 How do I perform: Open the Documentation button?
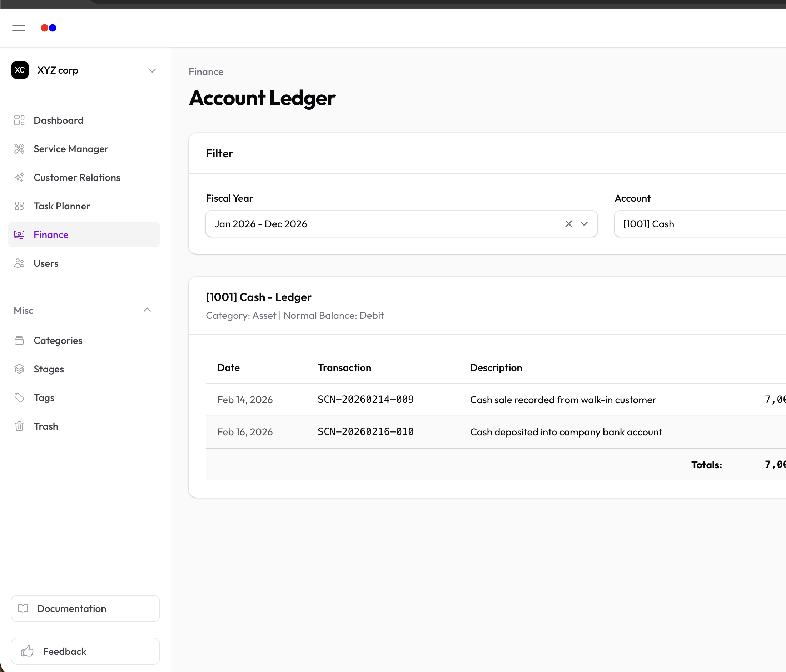point(85,608)
